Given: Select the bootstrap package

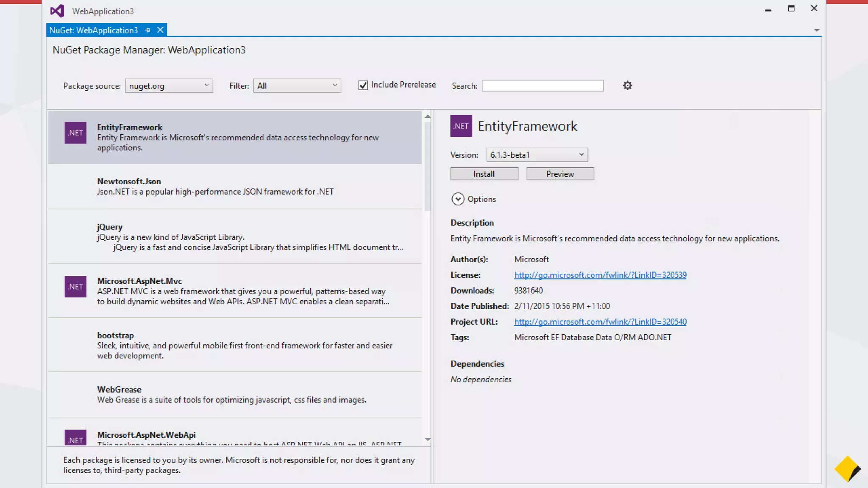Looking at the screenshot, I should [235, 345].
